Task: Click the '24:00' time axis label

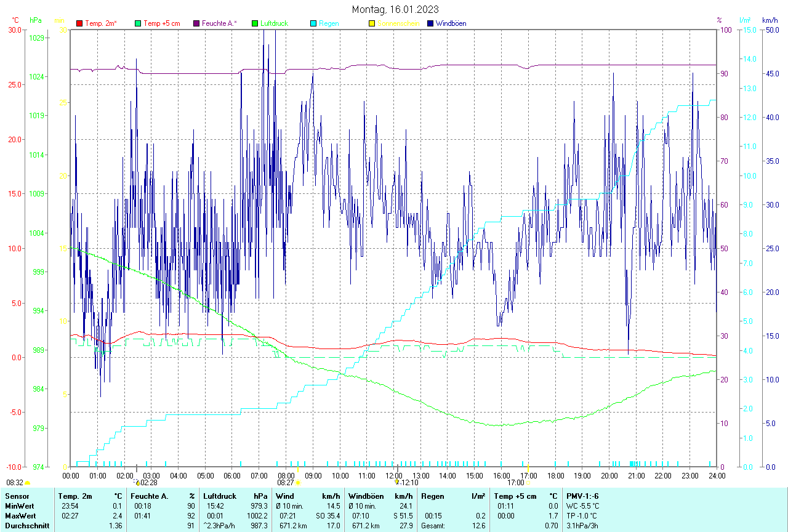Action: click(x=717, y=475)
